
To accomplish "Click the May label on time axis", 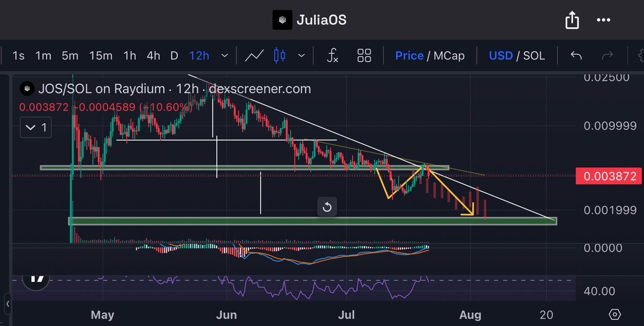I will click(x=102, y=315).
